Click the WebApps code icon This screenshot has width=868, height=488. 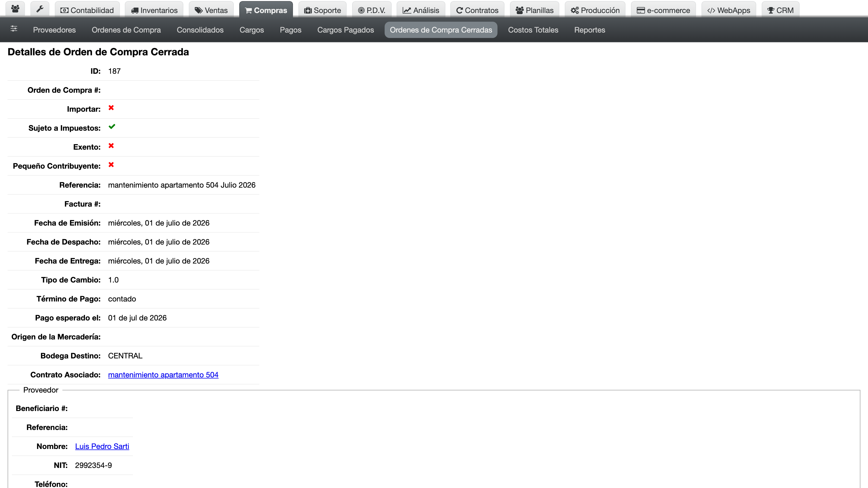pyautogui.click(x=711, y=11)
